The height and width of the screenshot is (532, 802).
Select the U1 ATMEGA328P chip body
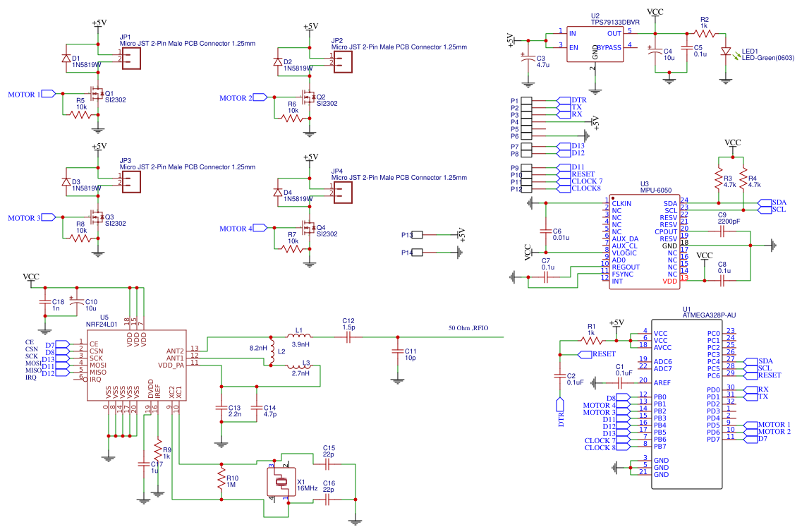click(x=687, y=404)
